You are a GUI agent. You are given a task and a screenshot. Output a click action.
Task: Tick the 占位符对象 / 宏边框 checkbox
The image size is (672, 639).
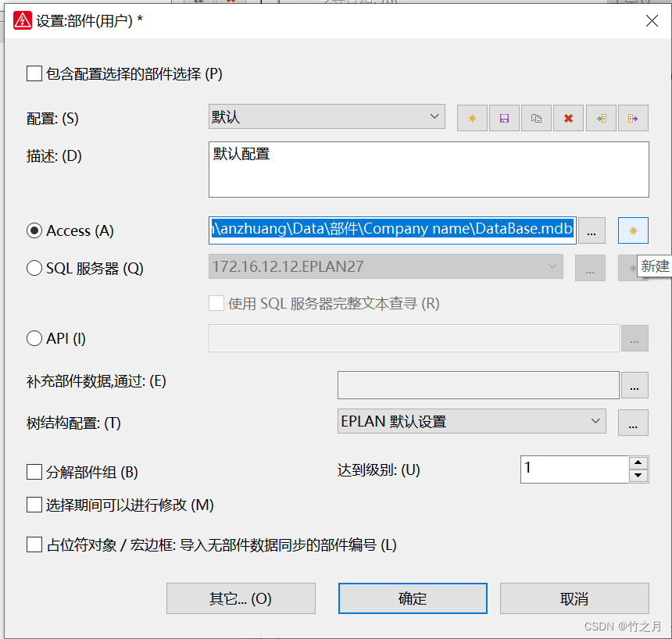click(34, 545)
